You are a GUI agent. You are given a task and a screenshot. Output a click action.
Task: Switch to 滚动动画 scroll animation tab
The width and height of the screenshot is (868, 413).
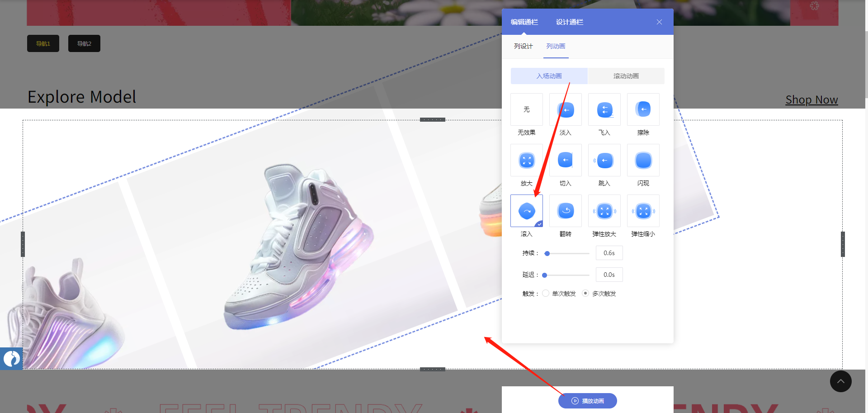pyautogui.click(x=626, y=76)
